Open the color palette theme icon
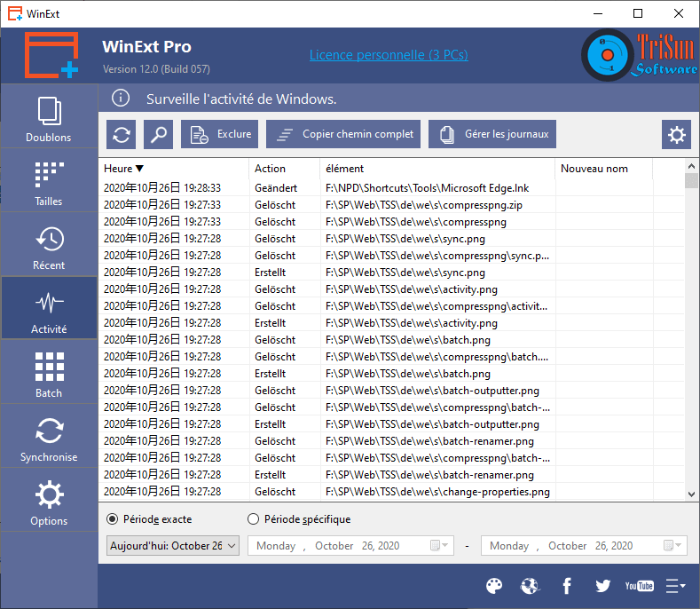The height and width of the screenshot is (609, 700). 494,586
